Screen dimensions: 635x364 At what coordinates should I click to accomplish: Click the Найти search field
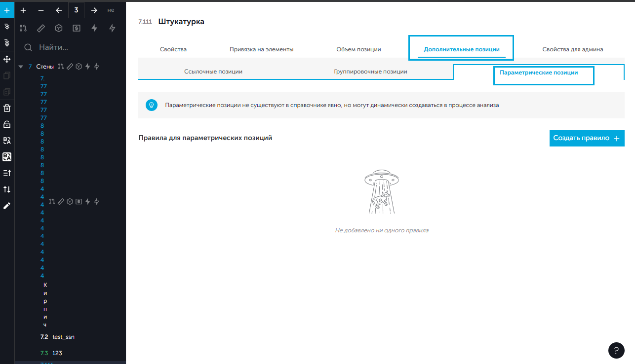[74, 47]
